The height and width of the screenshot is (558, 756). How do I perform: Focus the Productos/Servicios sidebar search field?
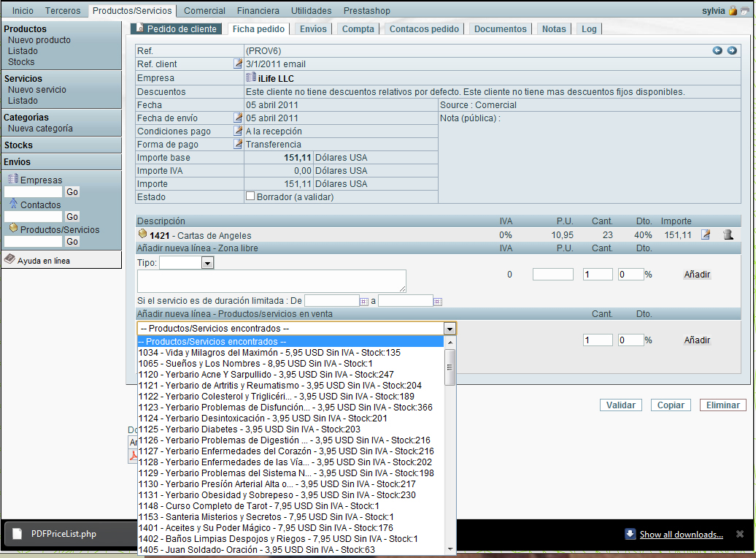34,241
